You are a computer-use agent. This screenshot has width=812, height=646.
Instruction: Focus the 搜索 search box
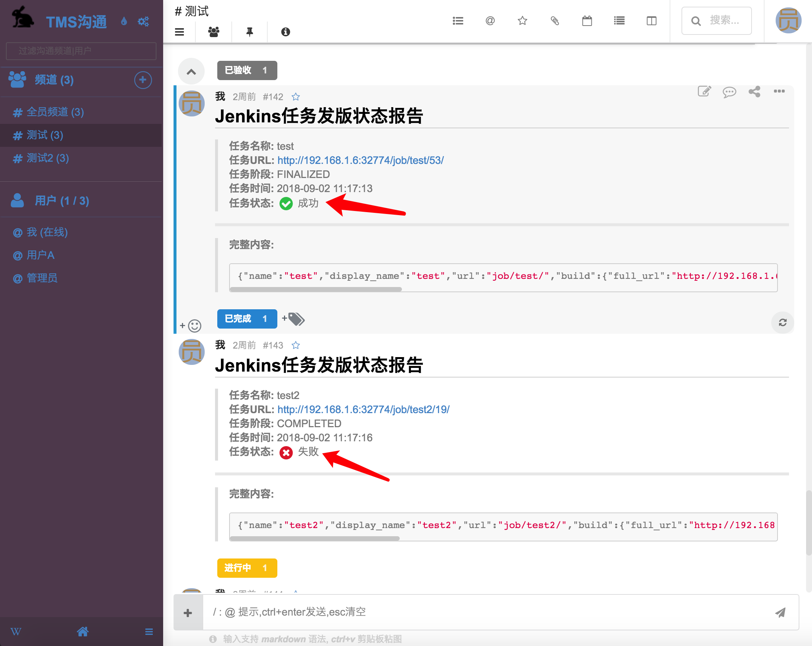[716, 21]
